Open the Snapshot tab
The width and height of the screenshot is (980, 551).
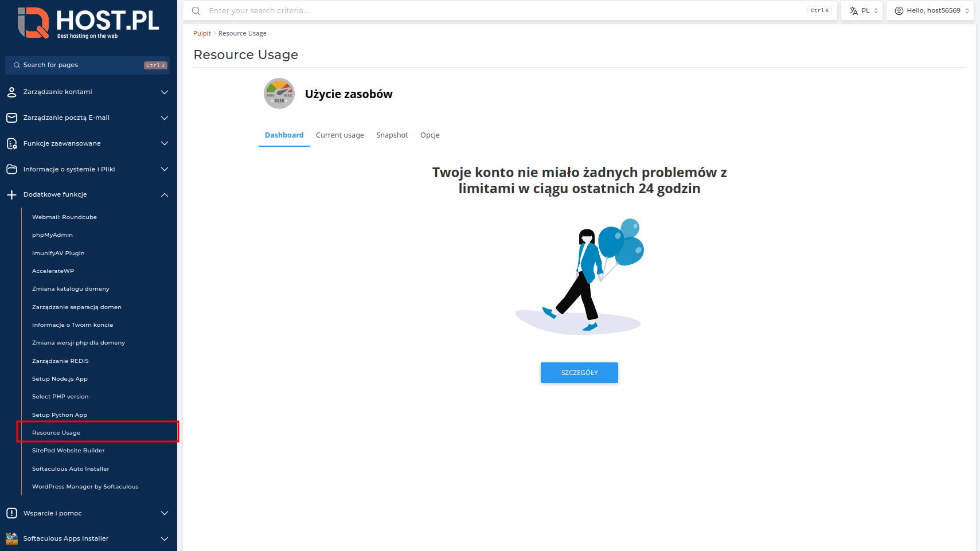[392, 135]
